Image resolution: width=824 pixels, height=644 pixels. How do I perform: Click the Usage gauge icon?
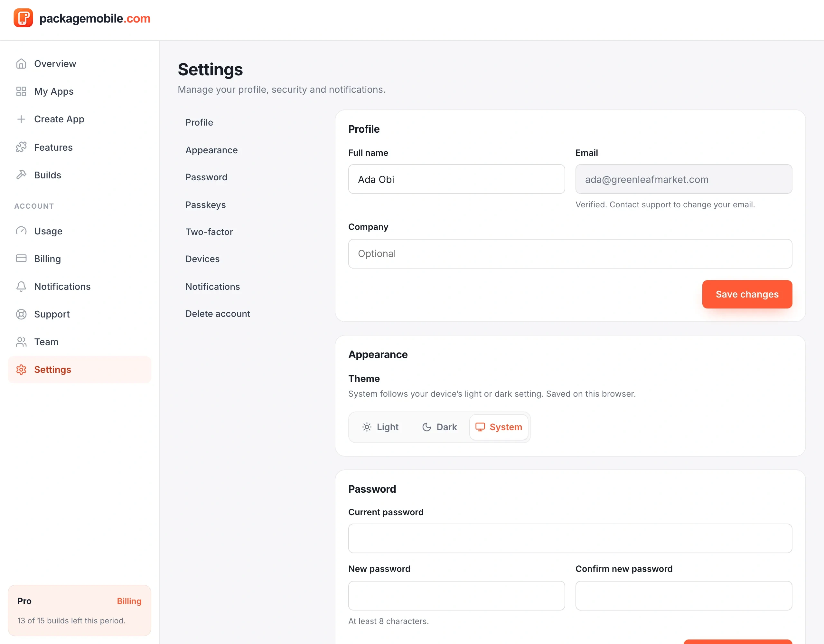tap(21, 231)
